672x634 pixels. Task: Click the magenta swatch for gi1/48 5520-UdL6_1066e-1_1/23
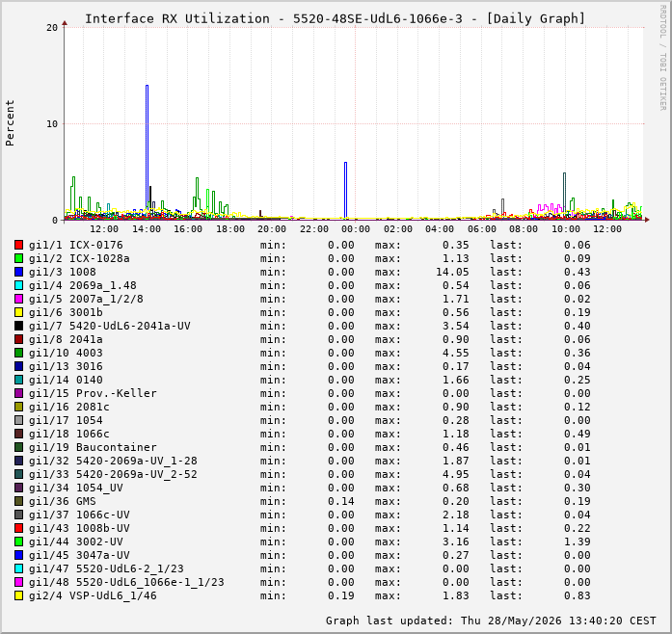tap(18, 582)
